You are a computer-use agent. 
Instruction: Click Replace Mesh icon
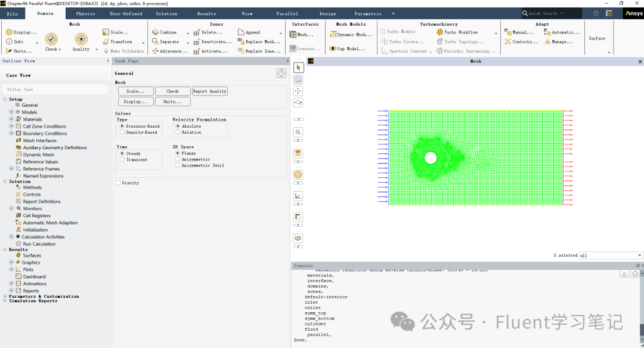coord(241,41)
